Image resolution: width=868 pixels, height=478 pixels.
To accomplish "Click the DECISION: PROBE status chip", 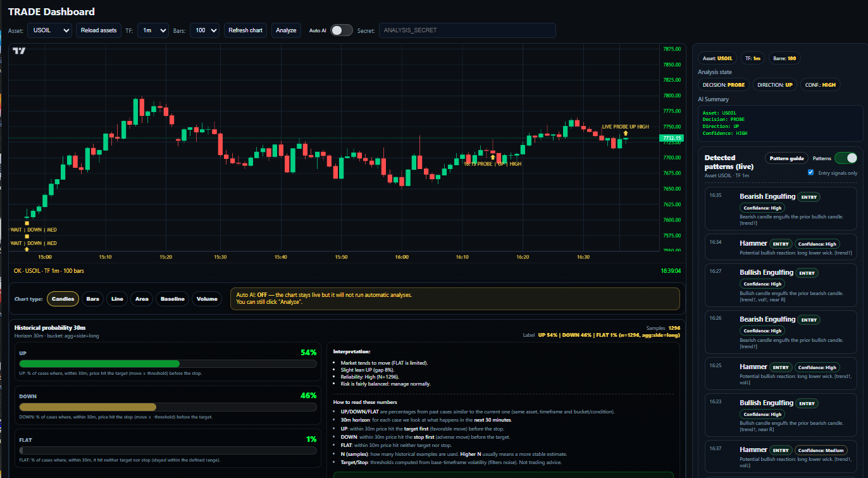I will (x=723, y=84).
